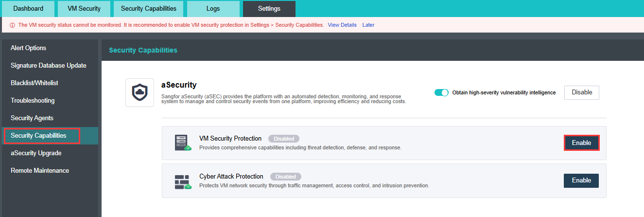Dismiss the alert with Later link
Image resolution: width=644 pixels, height=217 pixels.
[x=368, y=25]
